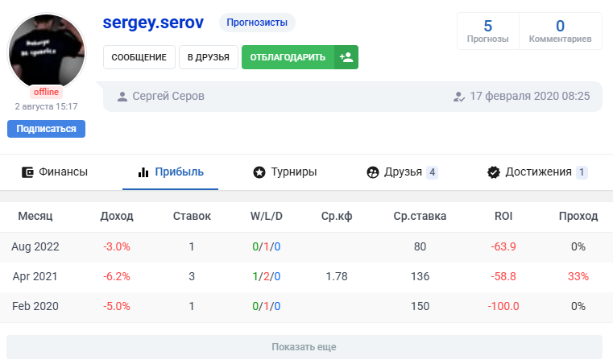Click the -58.8 ROI value
The height and width of the screenshot is (364, 613).
(x=503, y=276)
